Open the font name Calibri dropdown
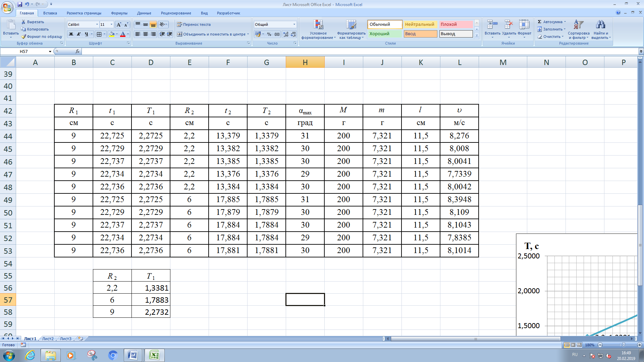Viewport: 644px width, 362px height. pos(97,24)
